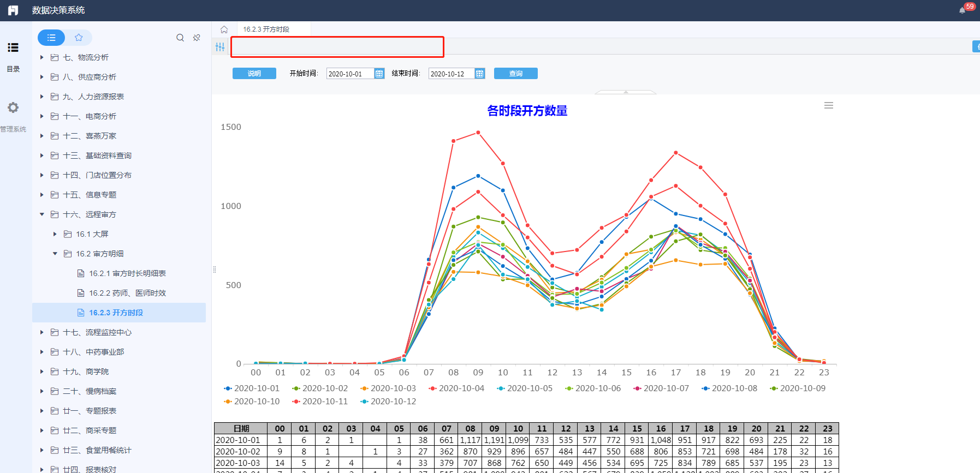Toggle 2020-10-10 legend series

252,402
